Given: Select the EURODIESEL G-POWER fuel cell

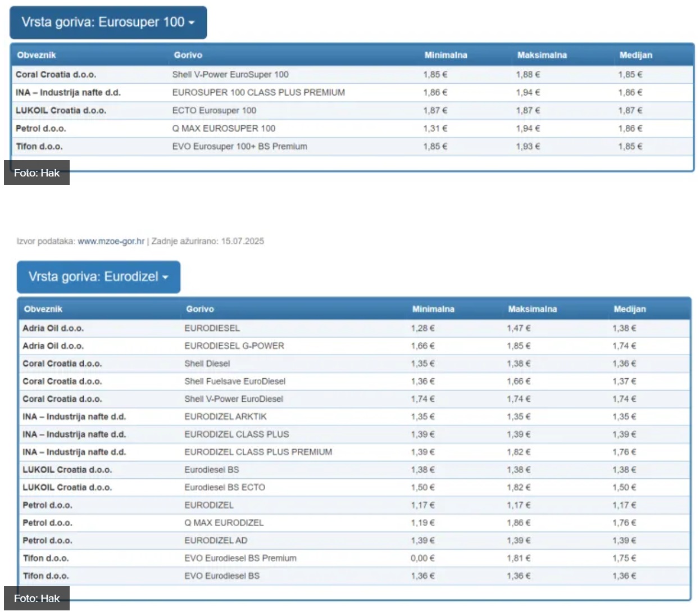Looking at the screenshot, I should [x=234, y=346].
